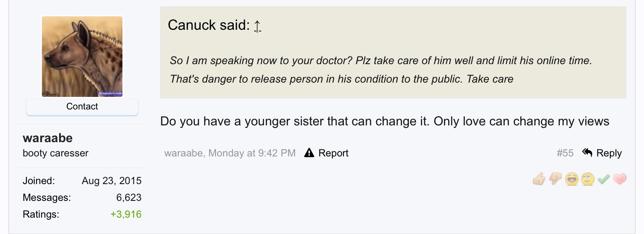The image size is (644, 234).
Task: Click the Reply arrow on post #55
Action: click(x=587, y=153)
